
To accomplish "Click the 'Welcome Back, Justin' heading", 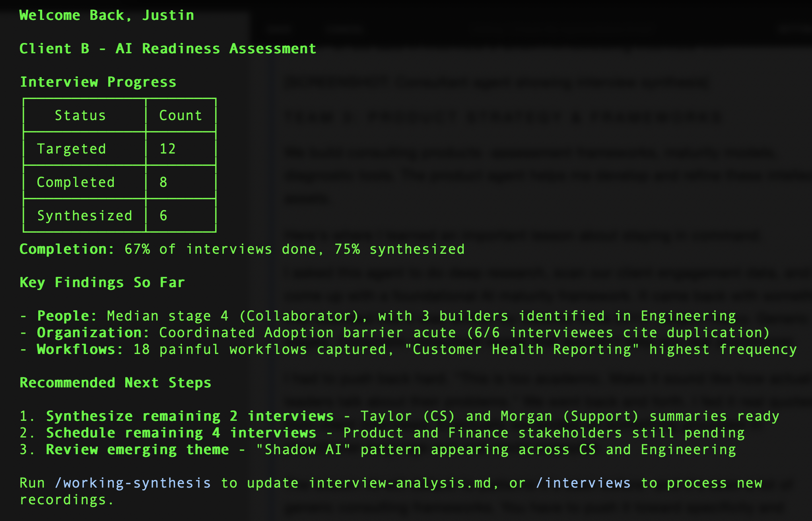I will [107, 15].
